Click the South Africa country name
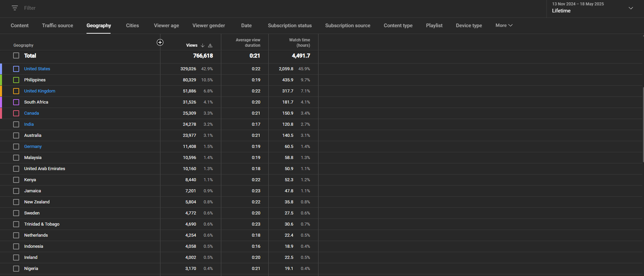This screenshot has height=276, width=644. point(36,102)
